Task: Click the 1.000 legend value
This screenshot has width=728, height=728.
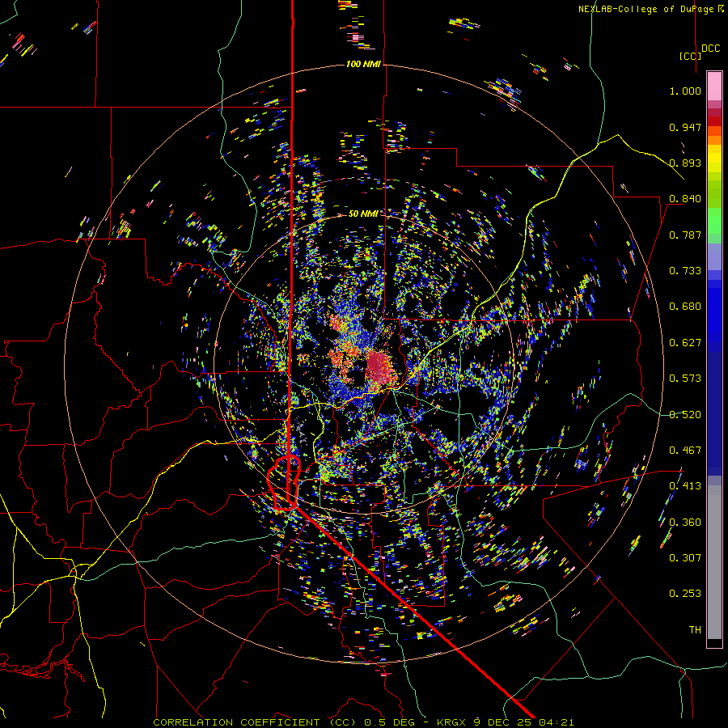Action: click(x=685, y=91)
